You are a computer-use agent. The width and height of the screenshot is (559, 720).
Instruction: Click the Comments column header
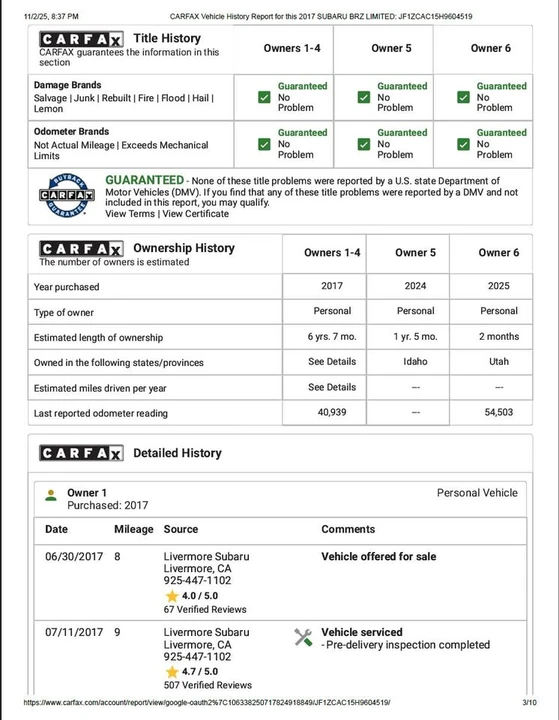coord(348,529)
